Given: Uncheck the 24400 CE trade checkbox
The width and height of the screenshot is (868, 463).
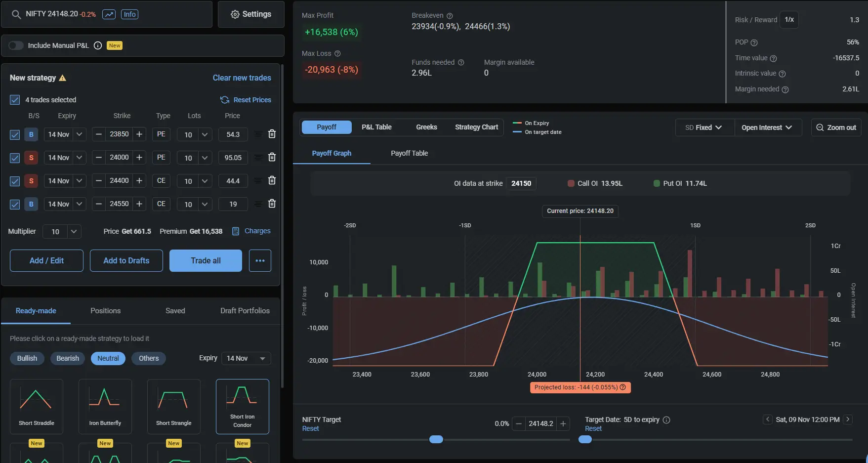Looking at the screenshot, I should tap(15, 181).
